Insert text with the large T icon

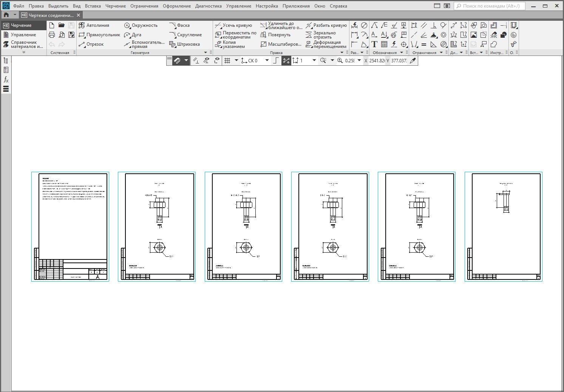point(374,44)
